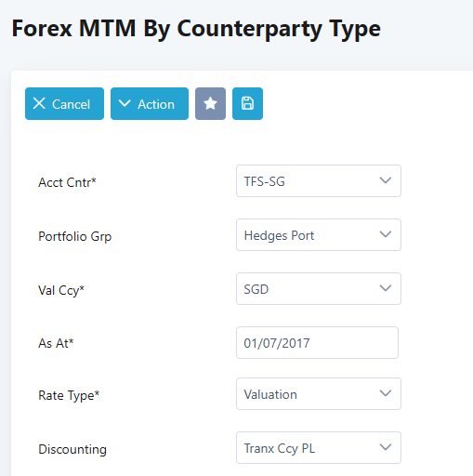Viewport: 473px width, 476px height.
Task: Click the Val Ccy chevron arrow
Action: pos(386,288)
